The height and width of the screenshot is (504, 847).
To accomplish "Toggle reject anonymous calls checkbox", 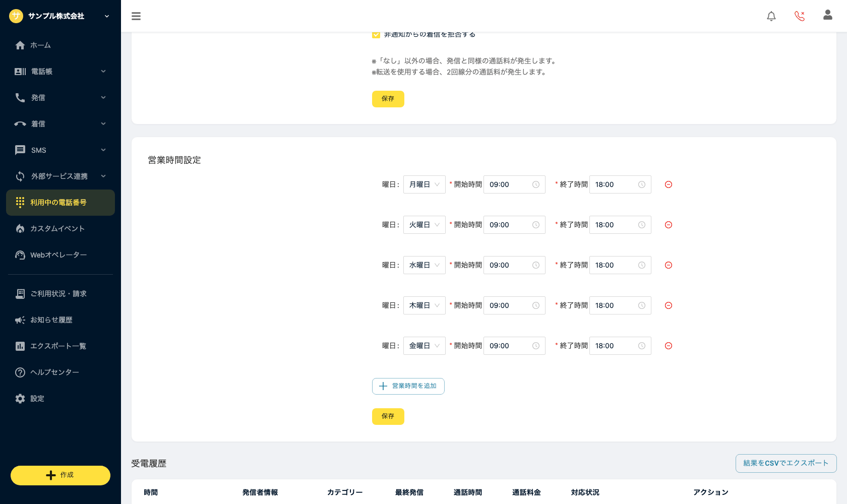I will tap(376, 35).
